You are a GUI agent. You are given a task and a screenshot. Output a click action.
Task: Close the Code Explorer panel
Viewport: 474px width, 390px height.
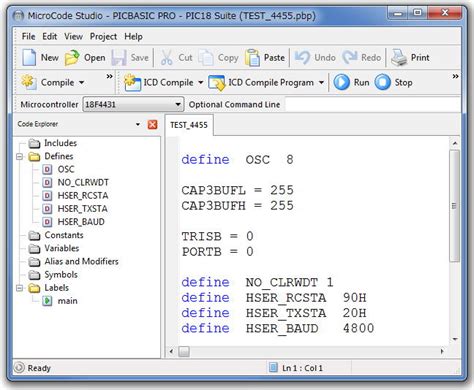click(x=152, y=124)
